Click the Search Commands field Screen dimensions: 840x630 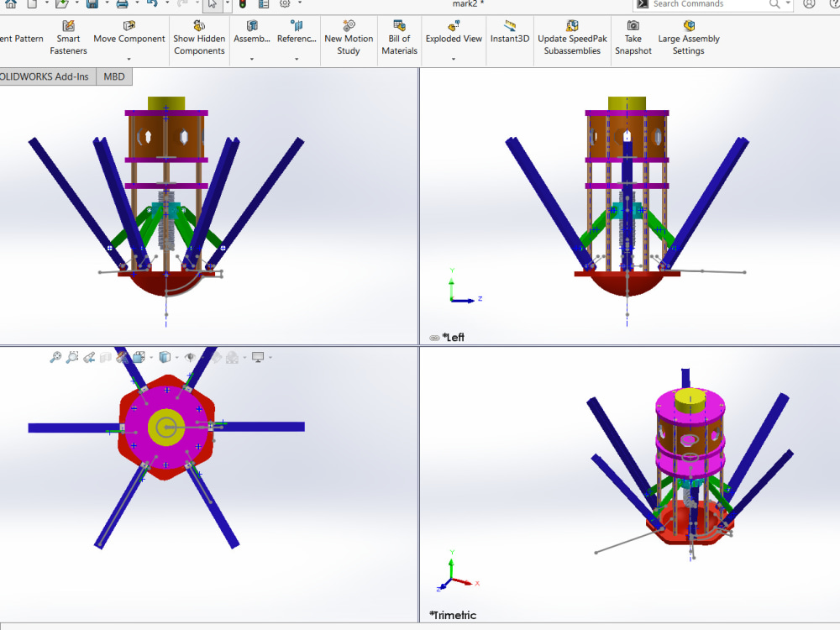[x=714, y=4]
